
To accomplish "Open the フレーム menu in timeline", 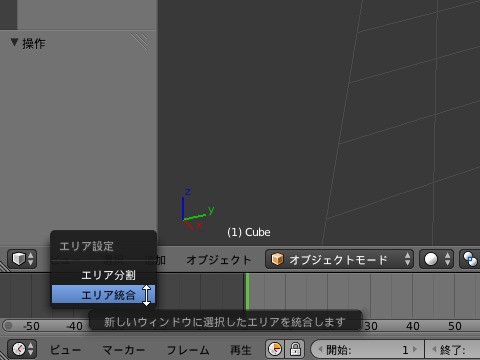I will click(188, 350).
